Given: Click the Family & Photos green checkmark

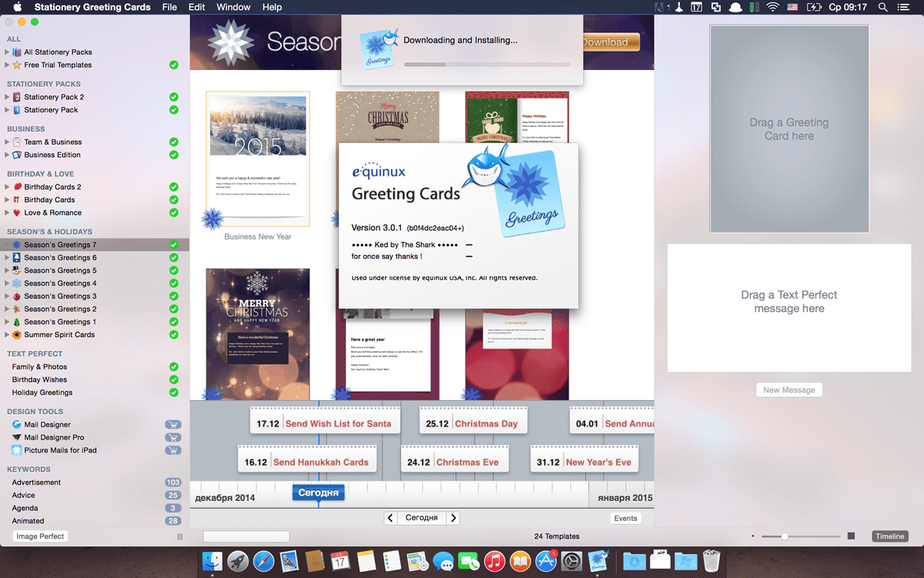Looking at the screenshot, I should coord(174,367).
